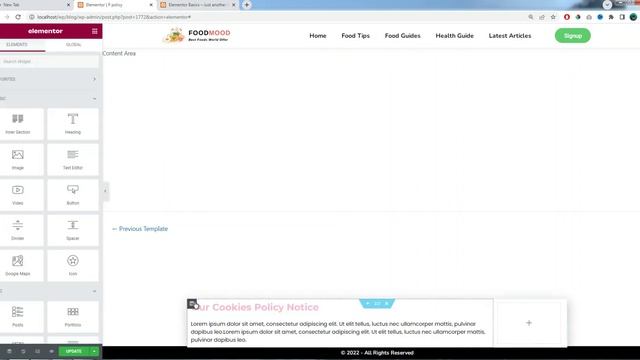Select the Divider widget

(x=18, y=230)
